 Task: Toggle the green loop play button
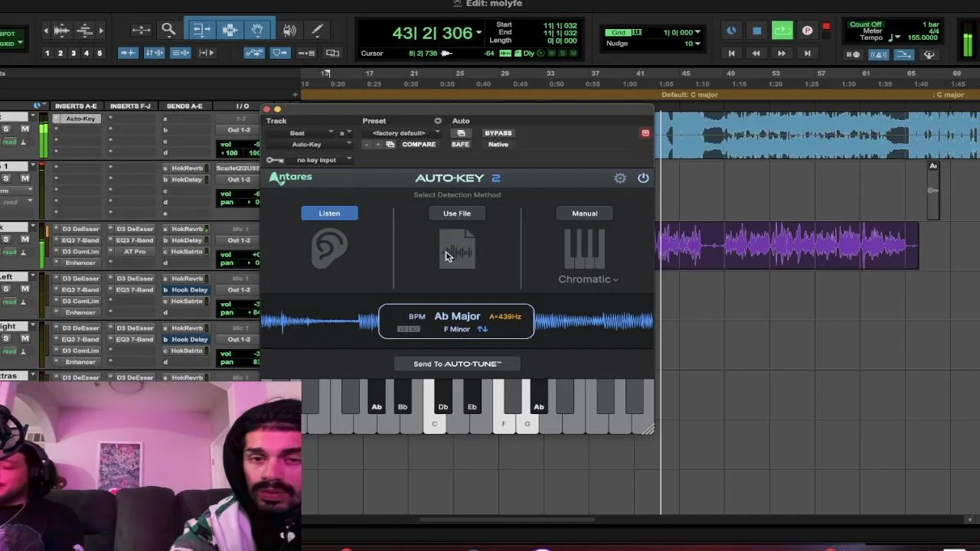782,31
